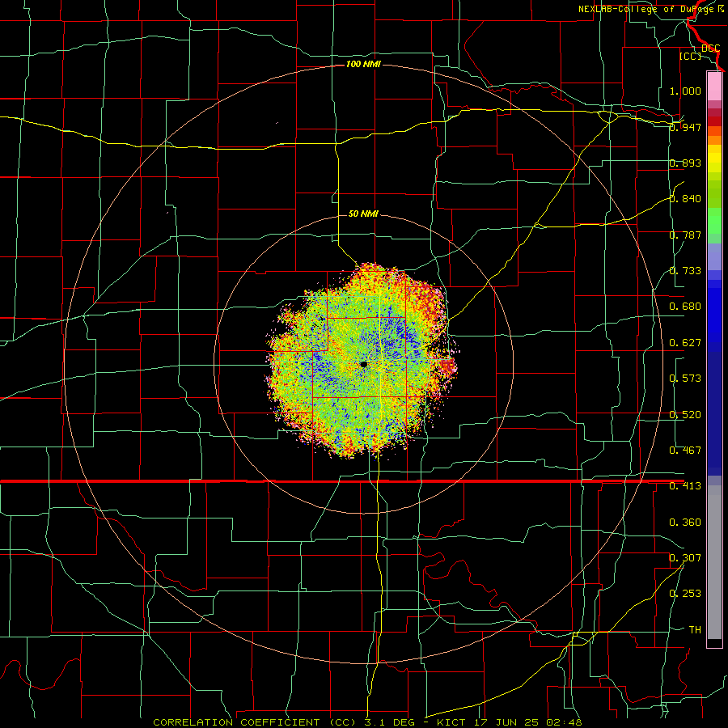Screen dimensions: 728x728
Task: Click the 100 NMI range ring label
Action: [363, 64]
